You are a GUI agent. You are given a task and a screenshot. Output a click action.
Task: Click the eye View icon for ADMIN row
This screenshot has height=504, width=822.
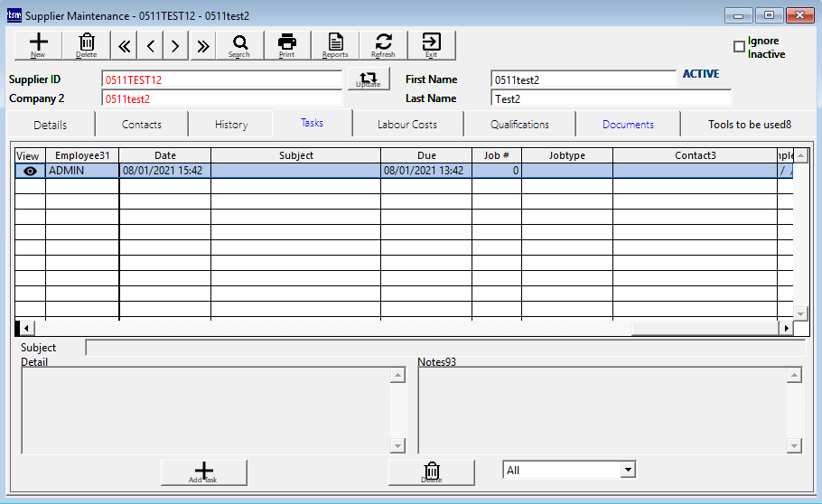[x=30, y=171]
